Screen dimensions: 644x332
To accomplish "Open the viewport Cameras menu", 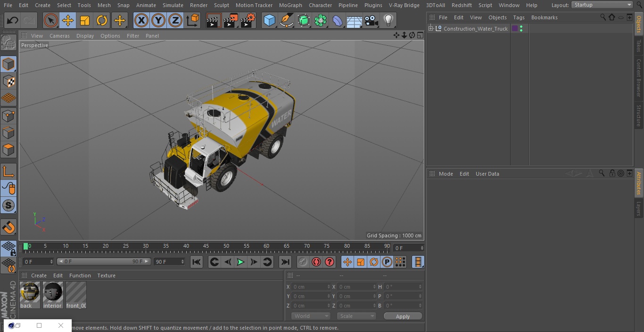I will (x=59, y=36).
